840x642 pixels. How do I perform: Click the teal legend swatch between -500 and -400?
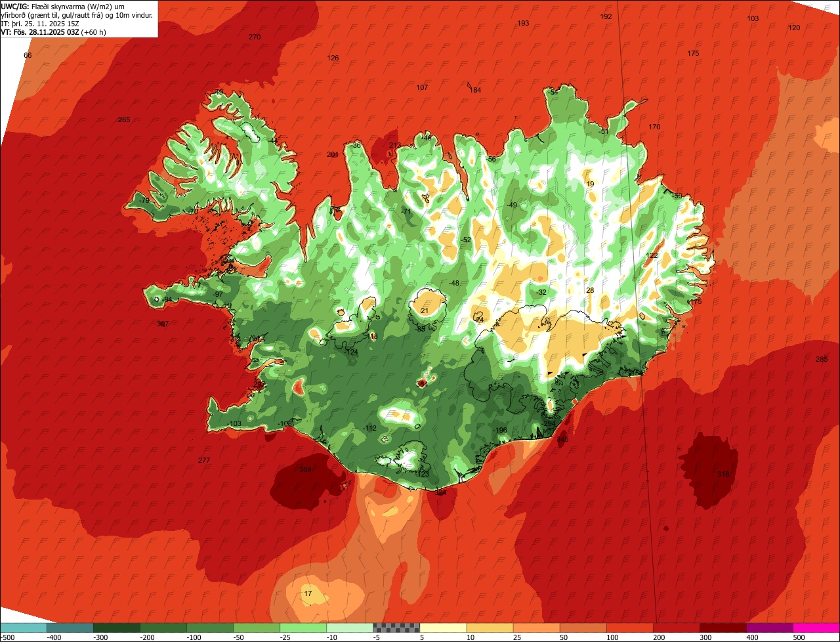tap(23, 628)
